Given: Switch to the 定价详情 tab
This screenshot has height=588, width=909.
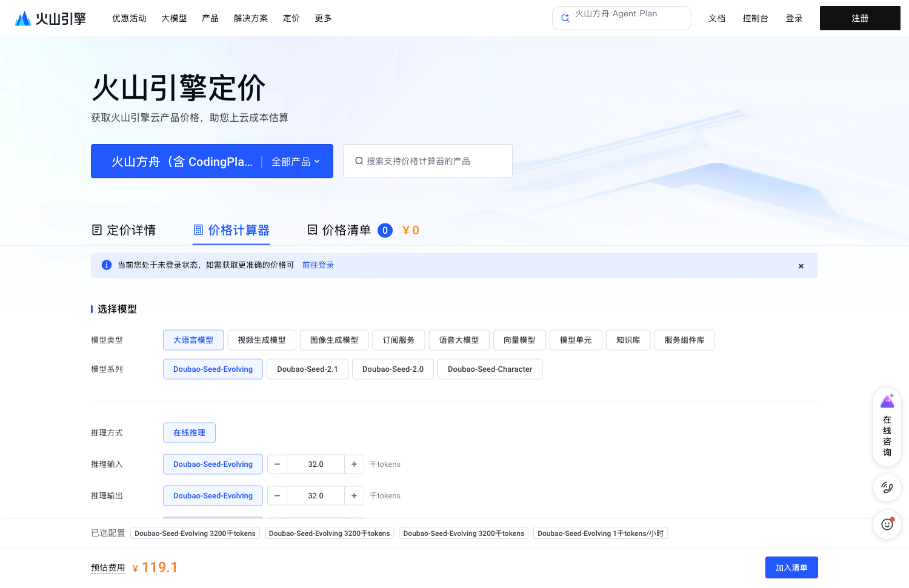Looking at the screenshot, I should 124,230.
